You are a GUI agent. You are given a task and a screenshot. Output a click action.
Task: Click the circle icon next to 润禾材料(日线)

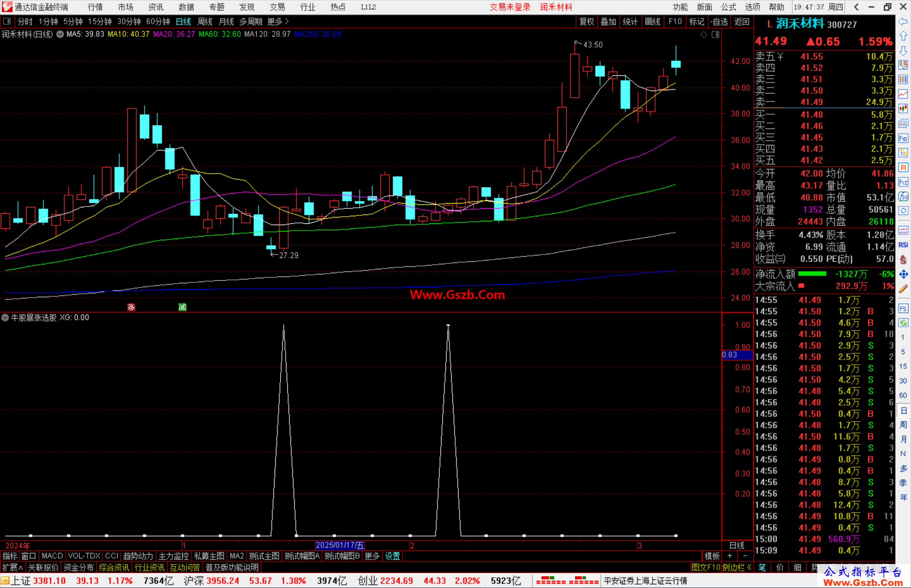coord(60,34)
